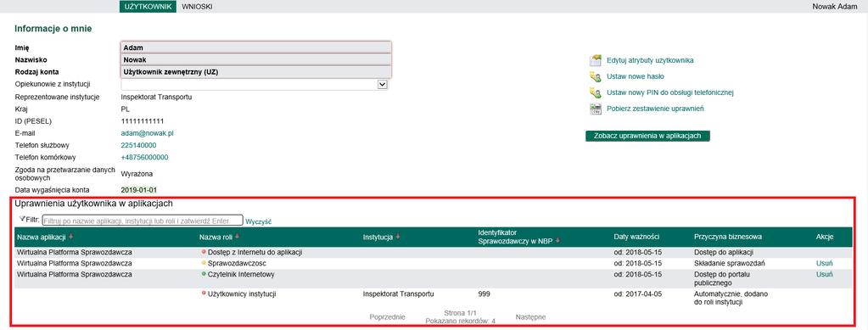Click Wyczyść to clear the filter

[259, 221]
